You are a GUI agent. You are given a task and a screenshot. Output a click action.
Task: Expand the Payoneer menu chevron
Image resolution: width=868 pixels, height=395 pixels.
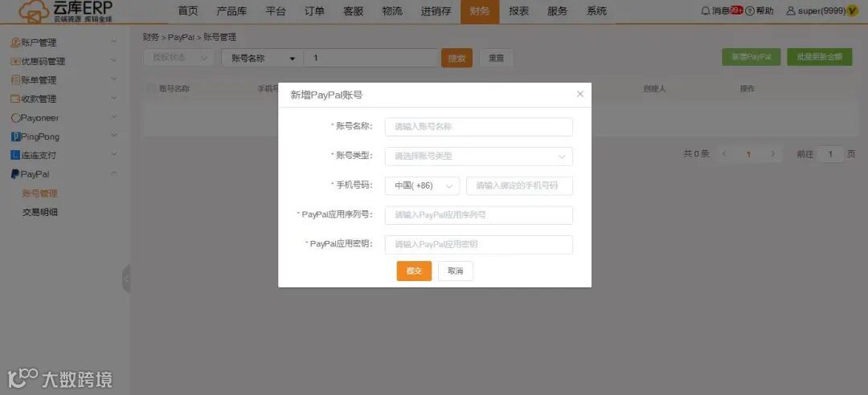113,117
